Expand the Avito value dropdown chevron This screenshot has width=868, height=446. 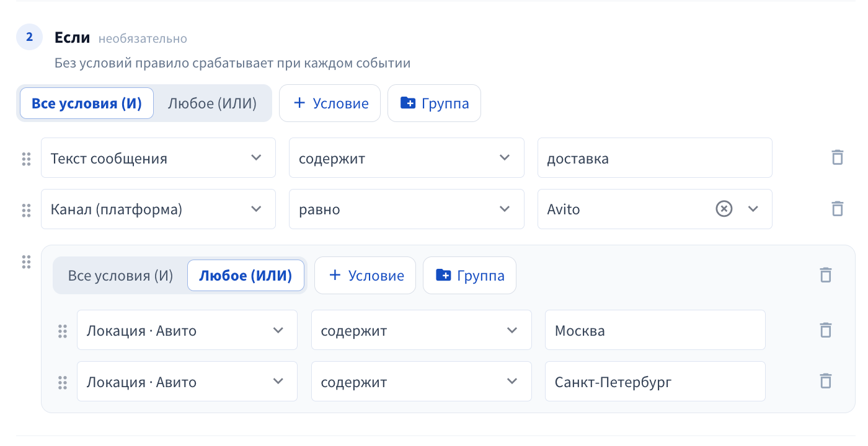coord(753,209)
